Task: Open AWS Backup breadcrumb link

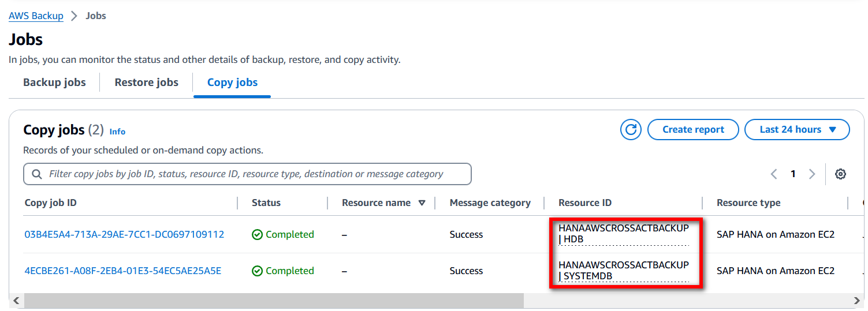Action: click(36, 16)
